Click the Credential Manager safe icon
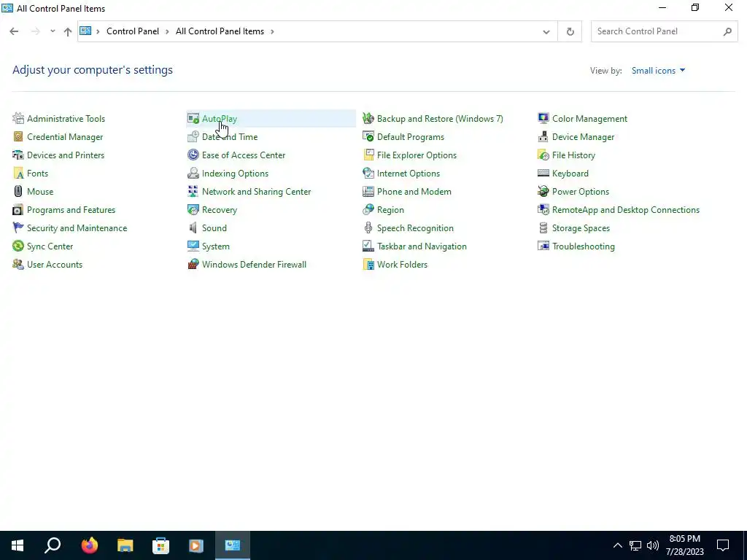The height and width of the screenshot is (560, 747). tap(18, 136)
